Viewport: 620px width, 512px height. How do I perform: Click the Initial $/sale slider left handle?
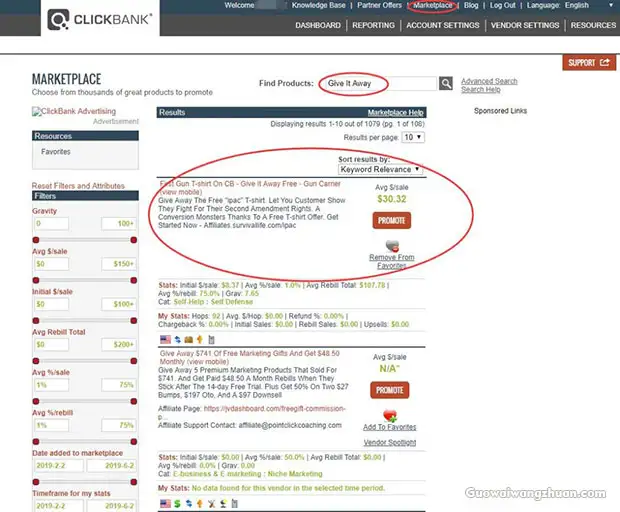point(36,321)
